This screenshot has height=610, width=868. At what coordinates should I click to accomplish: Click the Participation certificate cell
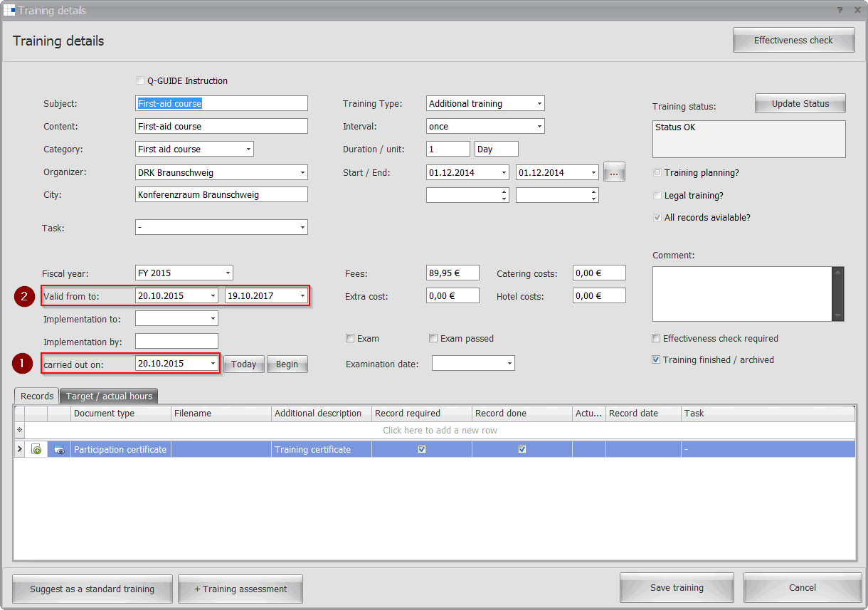(x=121, y=449)
